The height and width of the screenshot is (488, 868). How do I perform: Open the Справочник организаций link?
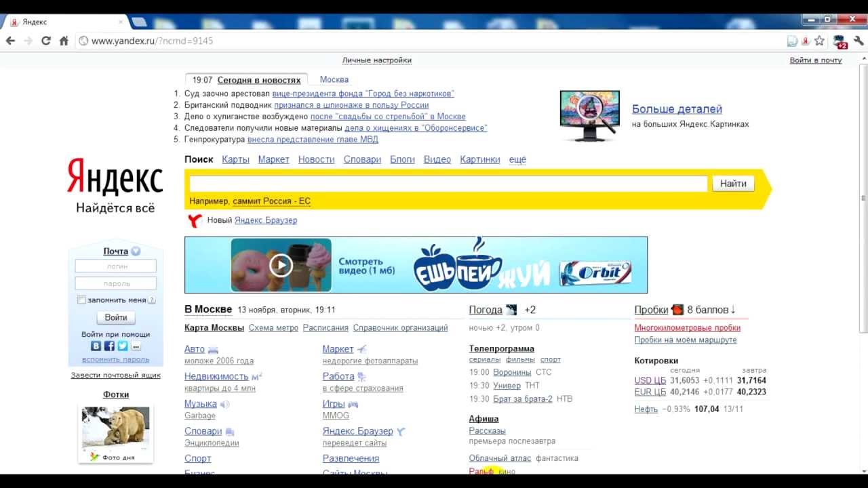(400, 327)
